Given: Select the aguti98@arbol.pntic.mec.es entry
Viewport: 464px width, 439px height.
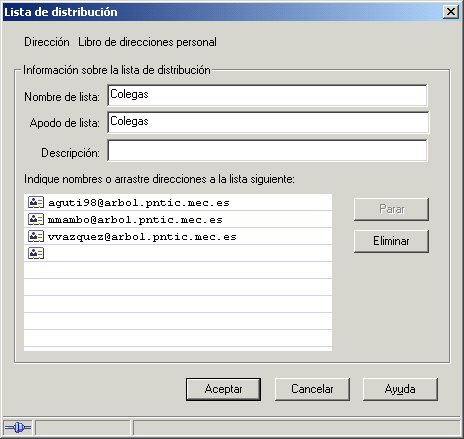Looking at the screenshot, I should 178,202.
